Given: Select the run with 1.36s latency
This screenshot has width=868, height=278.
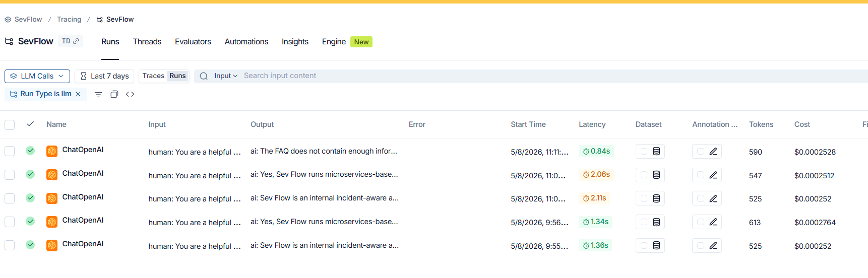Looking at the screenshot, I should [x=10, y=245].
